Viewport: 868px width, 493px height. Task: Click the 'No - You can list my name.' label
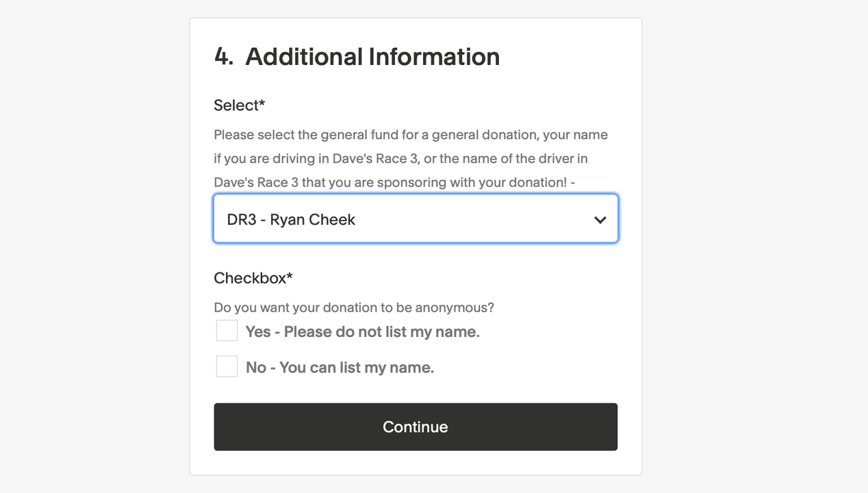340,368
